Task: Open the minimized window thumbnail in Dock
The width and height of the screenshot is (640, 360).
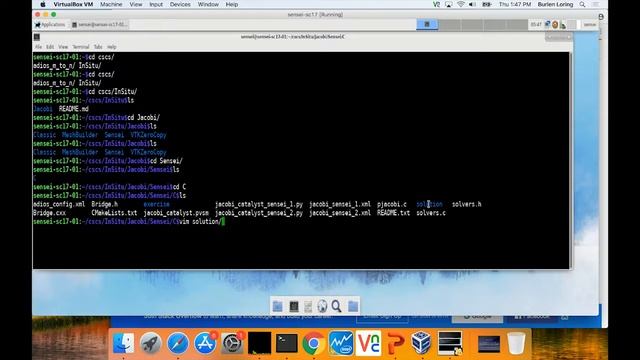Action: coord(489,344)
